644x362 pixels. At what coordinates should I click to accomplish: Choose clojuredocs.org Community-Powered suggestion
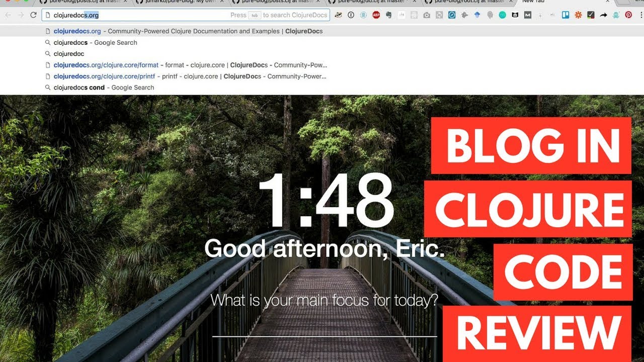pyautogui.click(x=322, y=31)
